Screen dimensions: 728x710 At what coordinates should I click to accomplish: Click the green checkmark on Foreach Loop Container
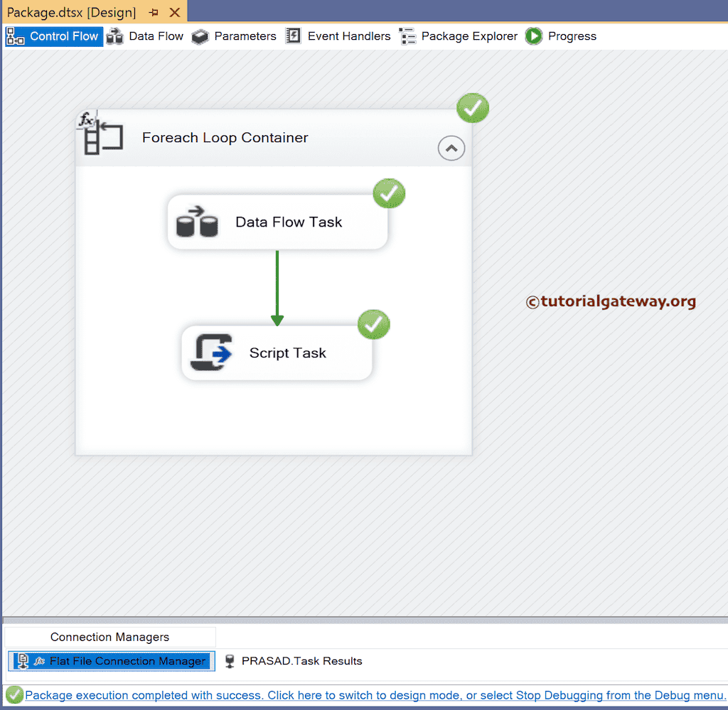pyautogui.click(x=472, y=108)
